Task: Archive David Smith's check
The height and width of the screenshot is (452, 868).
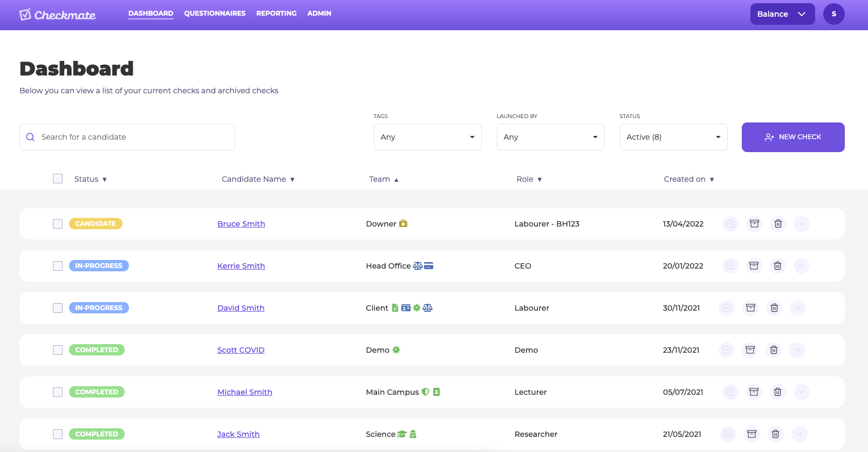Action: [x=750, y=308]
